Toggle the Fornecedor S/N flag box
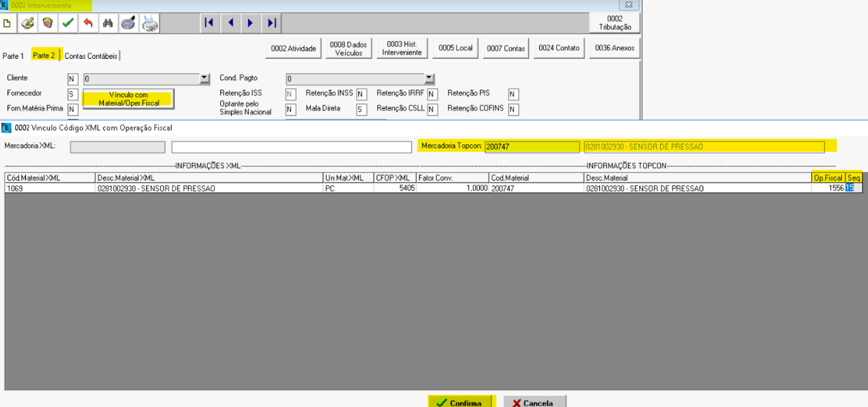Viewport: 868px width, 407px height. (72, 94)
